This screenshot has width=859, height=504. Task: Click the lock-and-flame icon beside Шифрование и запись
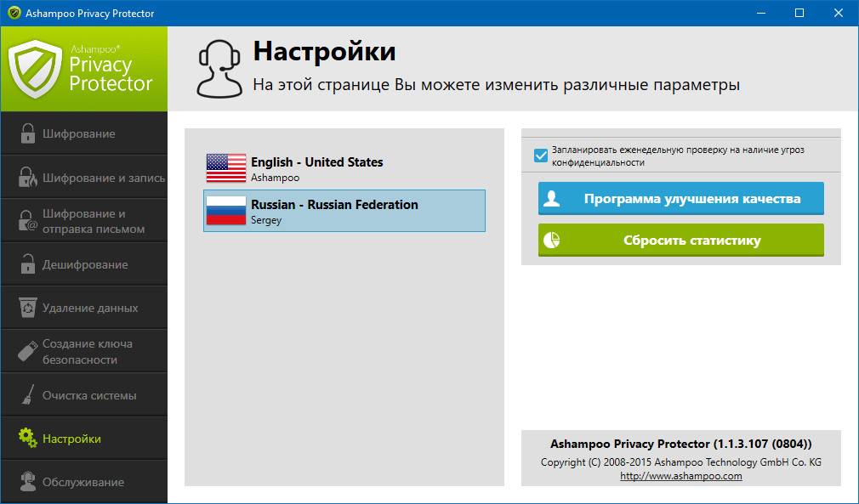coord(28,178)
